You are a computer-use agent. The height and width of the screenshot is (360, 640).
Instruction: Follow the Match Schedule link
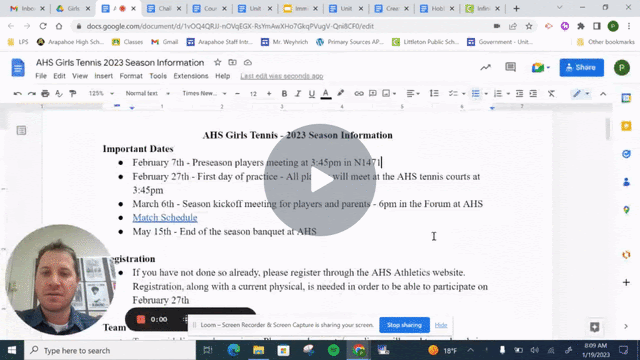[x=165, y=218]
